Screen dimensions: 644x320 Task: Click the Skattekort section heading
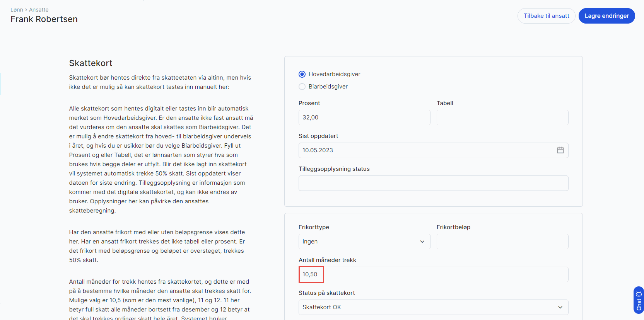tap(91, 63)
